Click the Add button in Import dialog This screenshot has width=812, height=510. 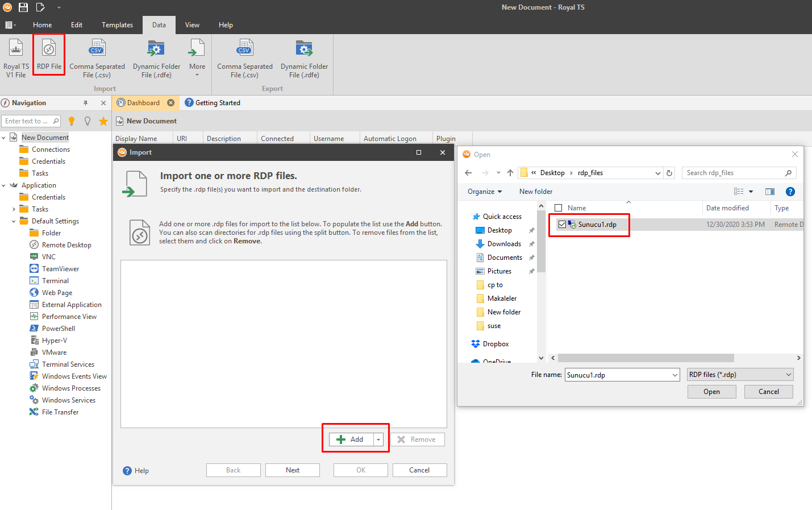point(351,439)
